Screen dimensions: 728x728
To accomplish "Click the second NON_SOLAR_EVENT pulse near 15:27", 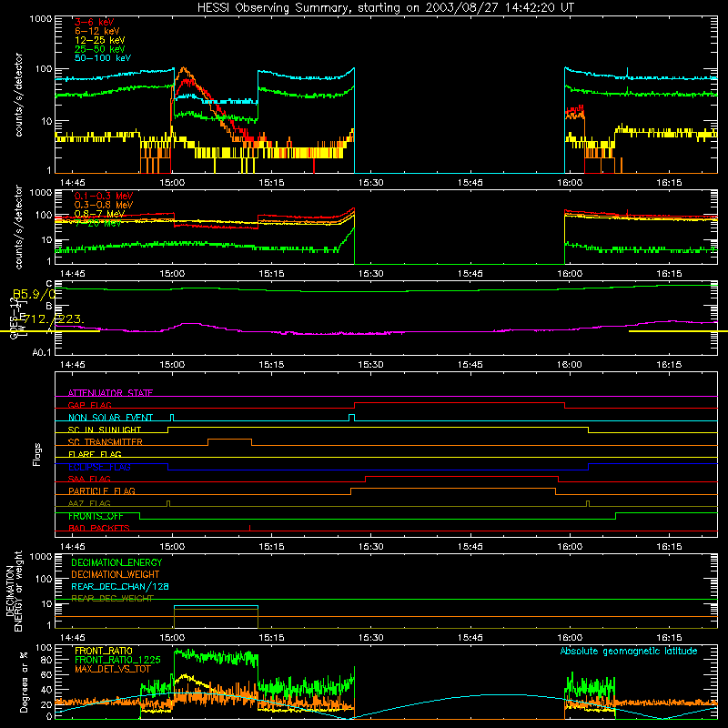I will (351, 418).
